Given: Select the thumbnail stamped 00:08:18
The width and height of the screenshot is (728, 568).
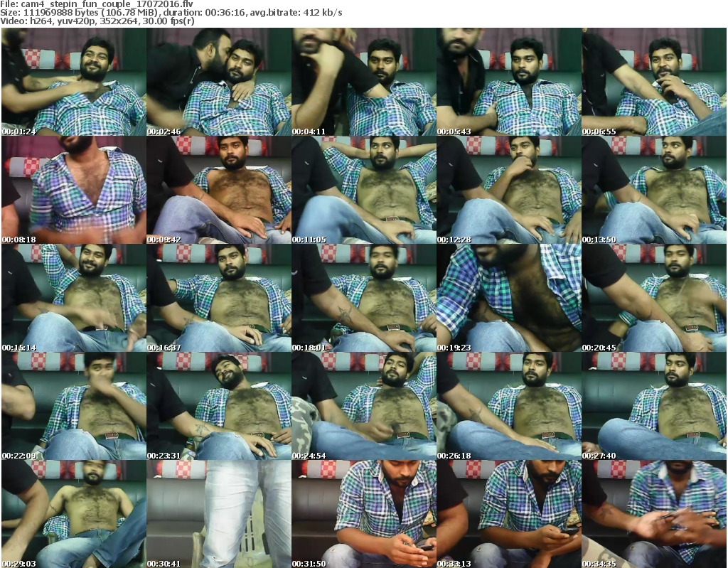Looking at the screenshot, I should (74, 190).
